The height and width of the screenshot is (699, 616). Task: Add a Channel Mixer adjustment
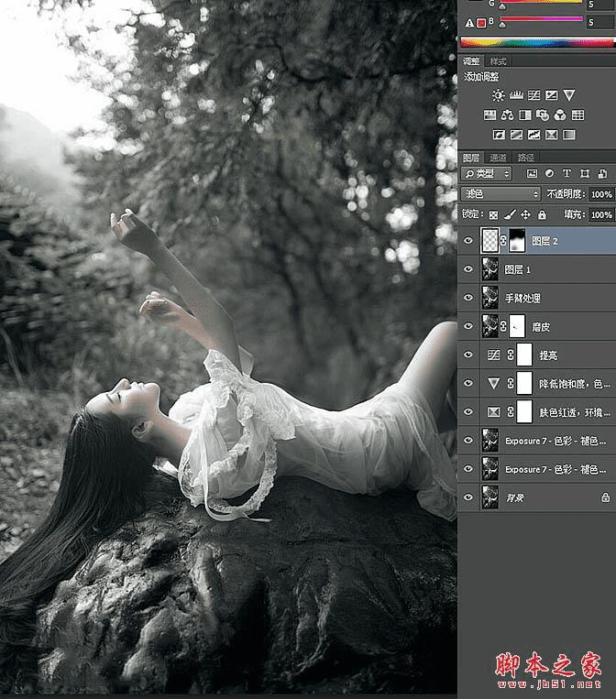pyautogui.click(x=560, y=115)
